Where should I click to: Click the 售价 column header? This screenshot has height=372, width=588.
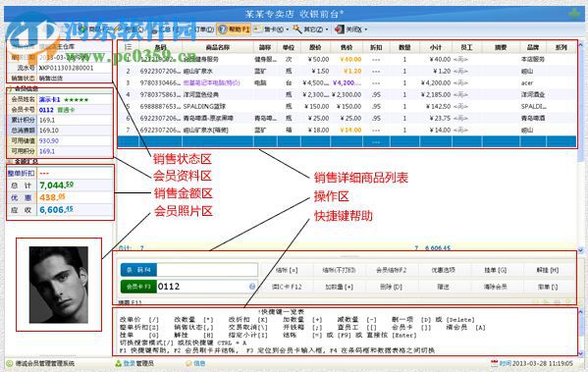tap(347, 48)
